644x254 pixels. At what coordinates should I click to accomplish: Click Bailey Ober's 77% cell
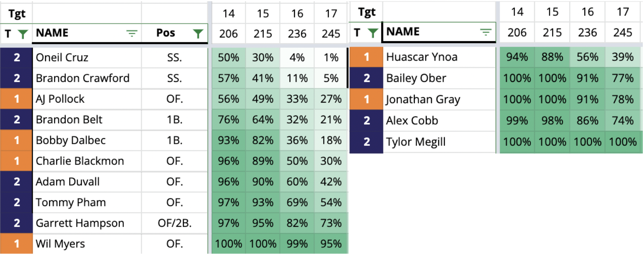click(x=623, y=78)
